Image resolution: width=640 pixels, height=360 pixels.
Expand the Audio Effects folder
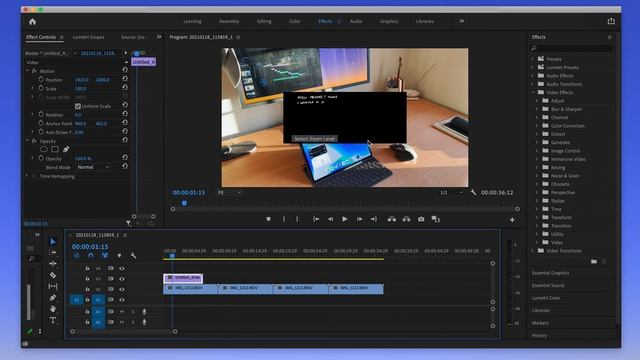tap(532, 76)
